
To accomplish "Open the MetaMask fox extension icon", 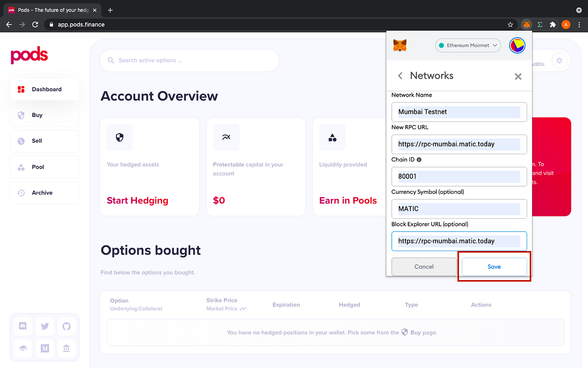I will 527,24.
